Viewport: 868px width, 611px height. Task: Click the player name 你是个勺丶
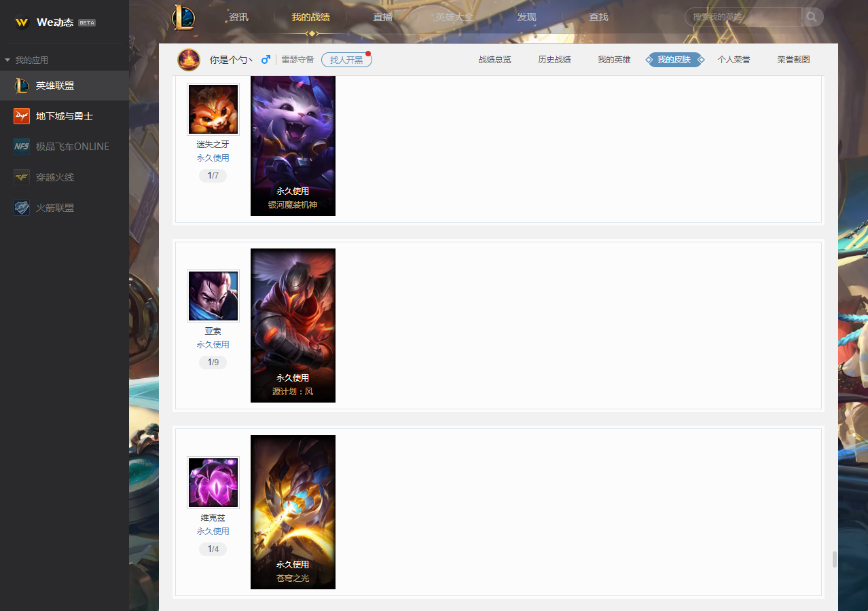[x=232, y=60]
